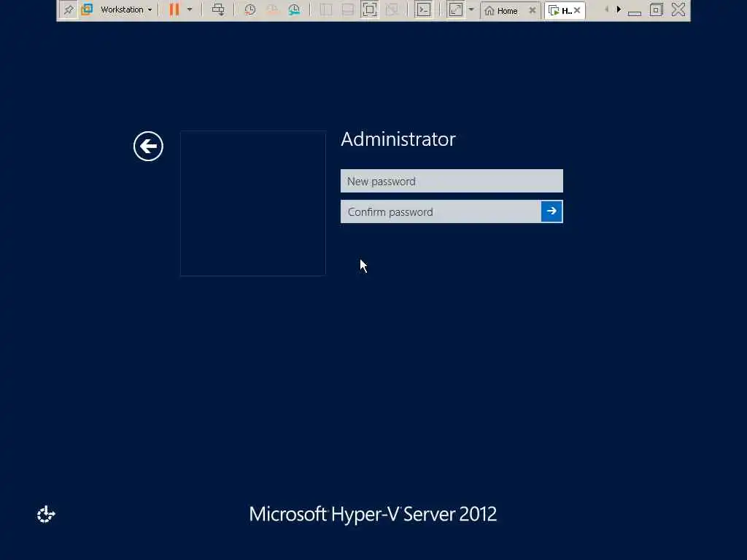Close the Home tab

click(532, 10)
